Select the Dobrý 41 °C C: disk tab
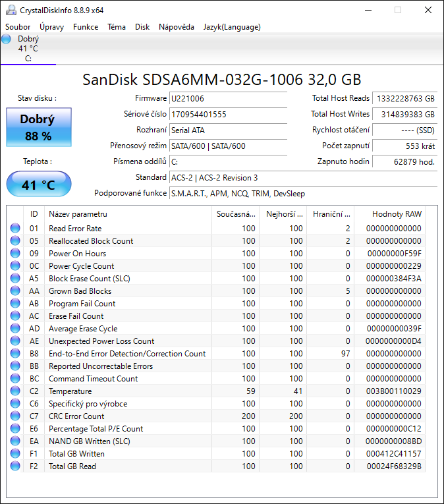This screenshot has width=444, height=504. pyautogui.click(x=28, y=48)
